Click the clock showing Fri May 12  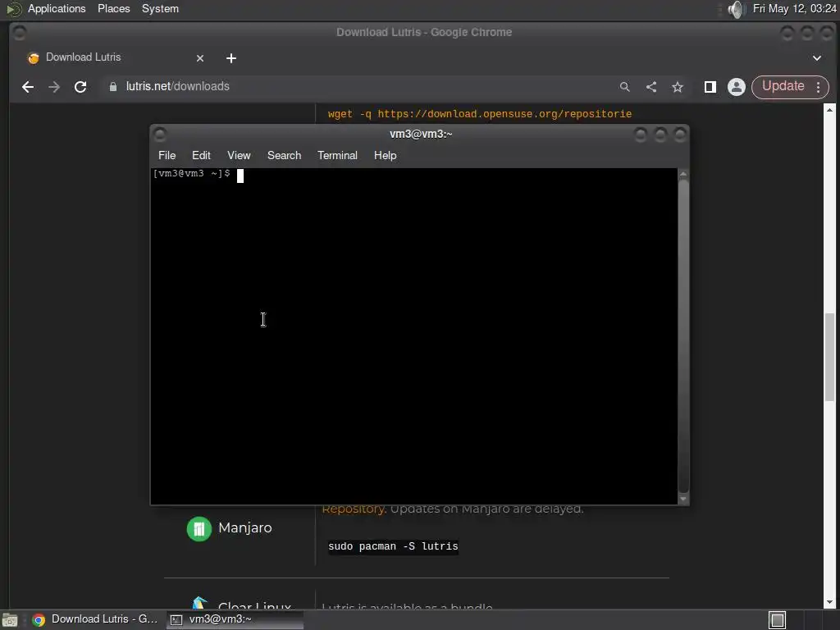pyautogui.click(x=794, y=9)
